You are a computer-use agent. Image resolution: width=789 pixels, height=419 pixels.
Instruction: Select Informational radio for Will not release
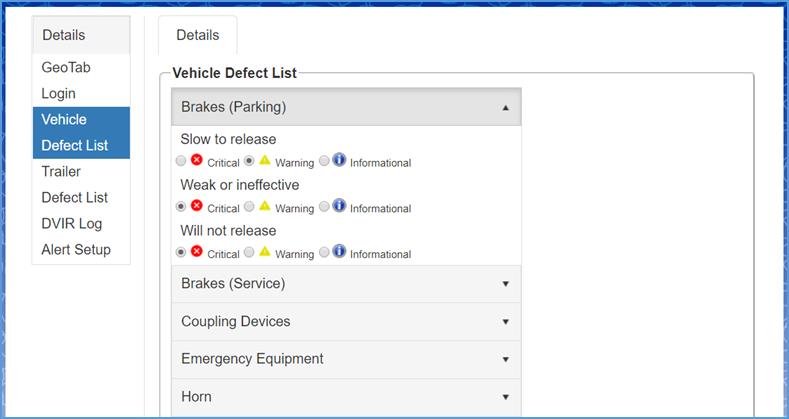tap(324, 252)
